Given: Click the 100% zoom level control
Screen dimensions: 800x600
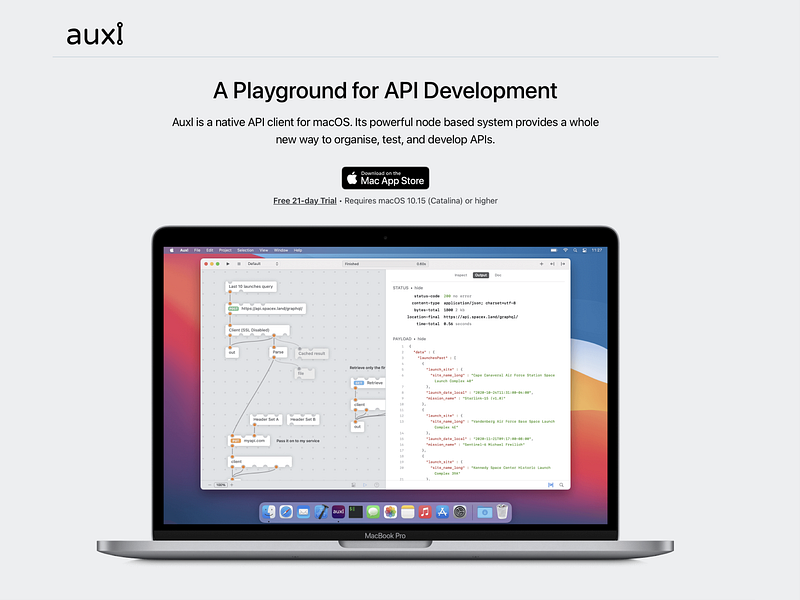Looking at the screenshot, I should point(222,485).
